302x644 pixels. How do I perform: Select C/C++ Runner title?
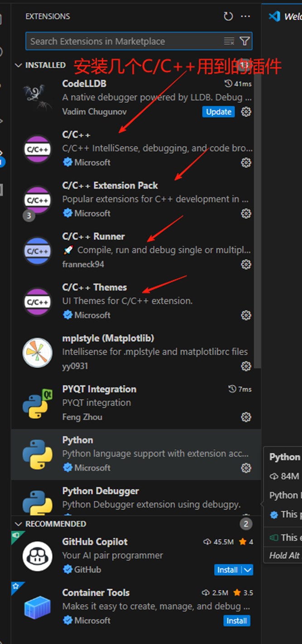(x=93, y=236)
